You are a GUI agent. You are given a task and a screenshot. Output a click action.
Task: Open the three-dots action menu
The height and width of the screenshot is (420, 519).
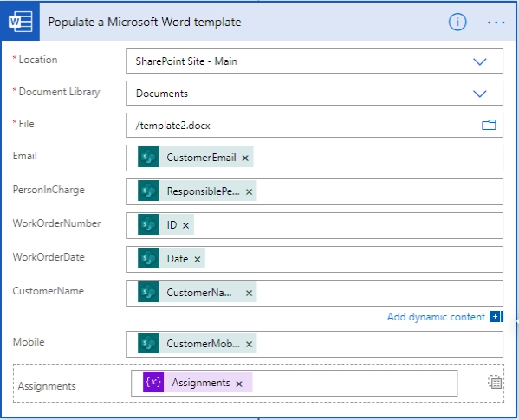click(496, 23)
